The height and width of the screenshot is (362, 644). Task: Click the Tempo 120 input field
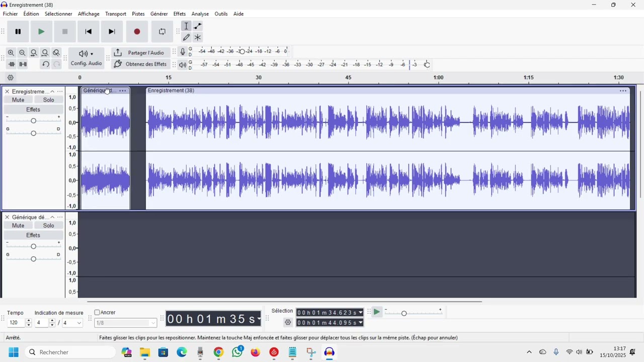[x=16, y=323]
